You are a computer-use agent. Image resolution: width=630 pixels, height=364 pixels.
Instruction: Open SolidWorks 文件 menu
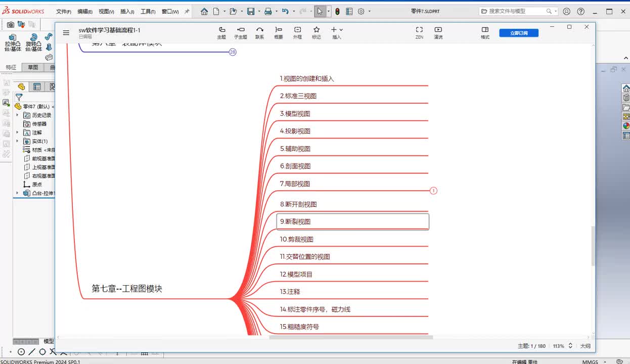tap(63, 11)
